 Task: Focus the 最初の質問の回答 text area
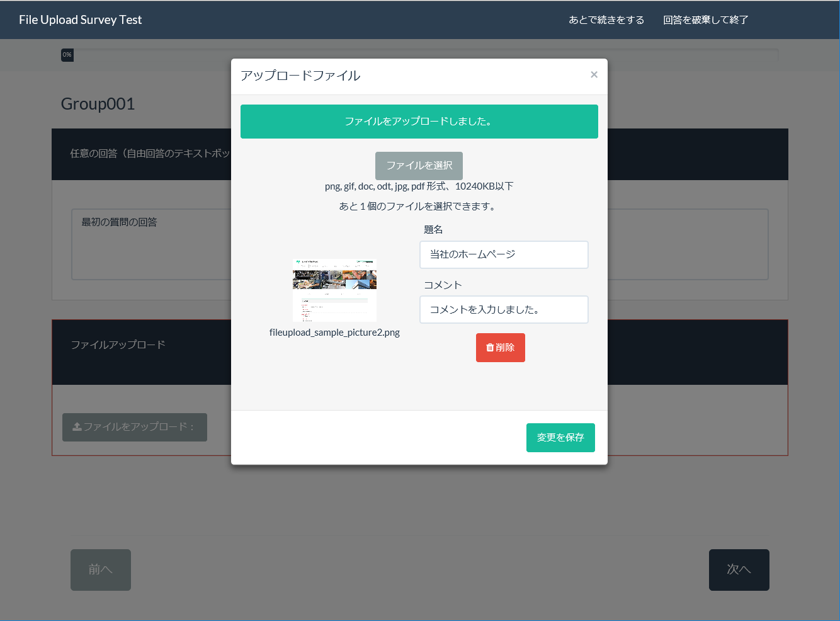(x=151, y=244)
